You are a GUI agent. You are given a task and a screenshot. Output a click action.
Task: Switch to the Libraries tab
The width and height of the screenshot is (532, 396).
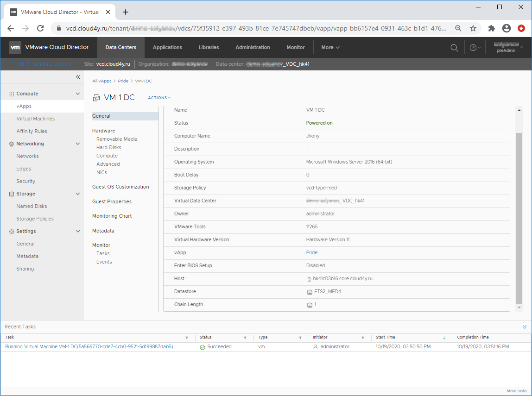pos(209,47)
